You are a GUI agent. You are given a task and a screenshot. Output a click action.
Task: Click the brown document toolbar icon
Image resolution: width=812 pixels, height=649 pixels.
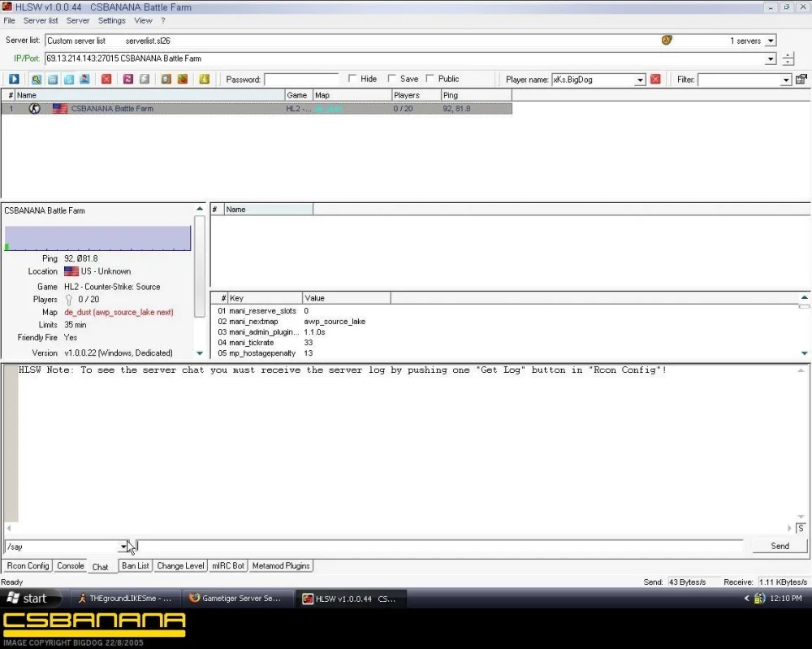(166, 80)
